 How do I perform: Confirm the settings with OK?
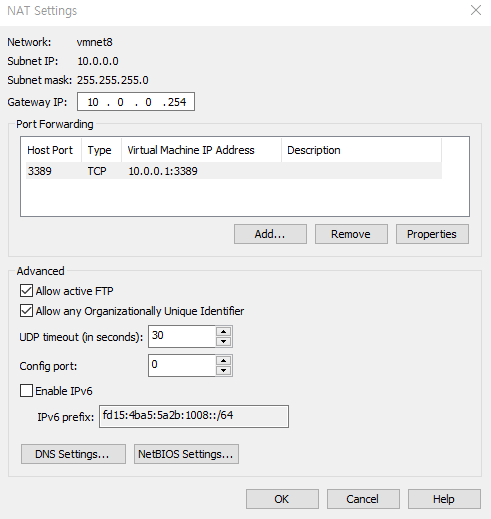click(x=282, y=499)
